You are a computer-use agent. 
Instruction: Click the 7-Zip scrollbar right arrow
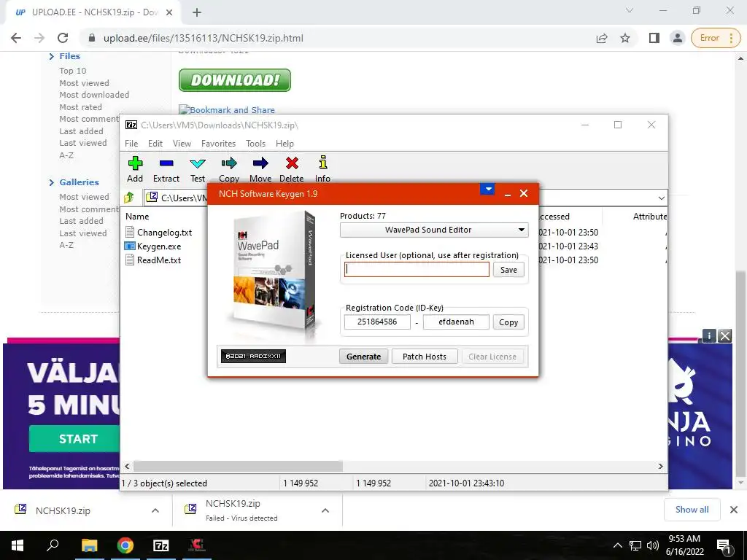click(x=660, y=466)
